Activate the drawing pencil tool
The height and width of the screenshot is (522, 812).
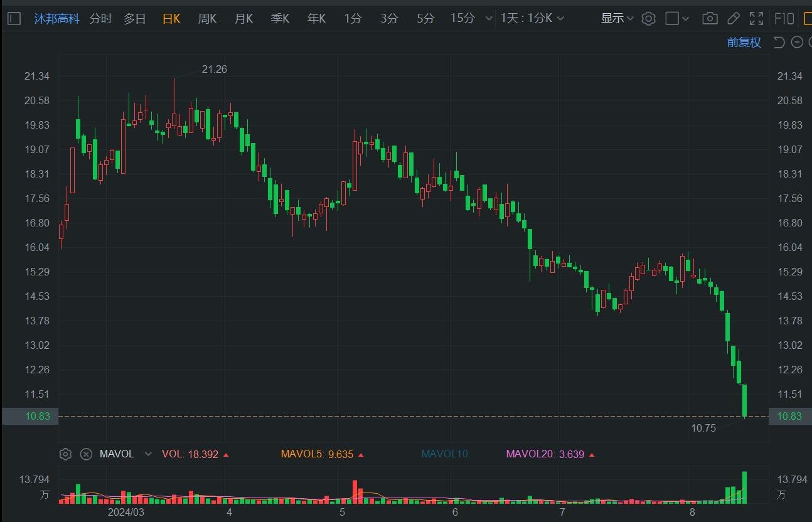click(x=734, y=19)
